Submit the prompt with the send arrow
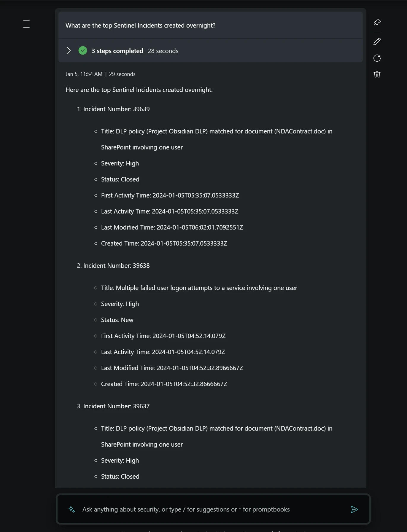Image resolution: width=407 pixels, height=532 pixels. click(355, 509)
